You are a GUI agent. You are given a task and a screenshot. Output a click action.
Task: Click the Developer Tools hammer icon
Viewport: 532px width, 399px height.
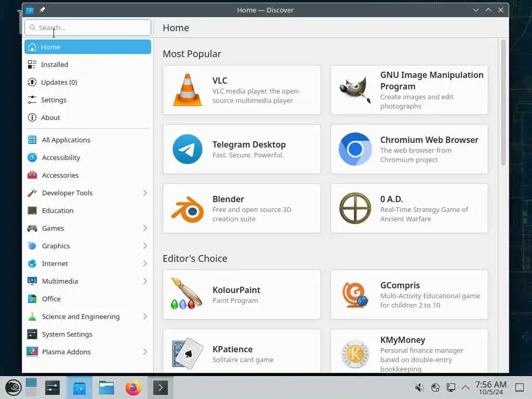click(x=32, y=193)
